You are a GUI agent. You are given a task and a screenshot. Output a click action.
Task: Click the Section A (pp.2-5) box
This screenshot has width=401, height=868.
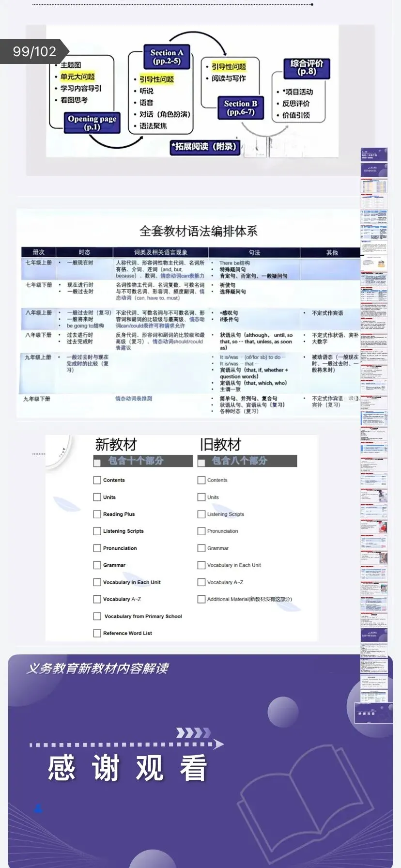coord(167,57)
